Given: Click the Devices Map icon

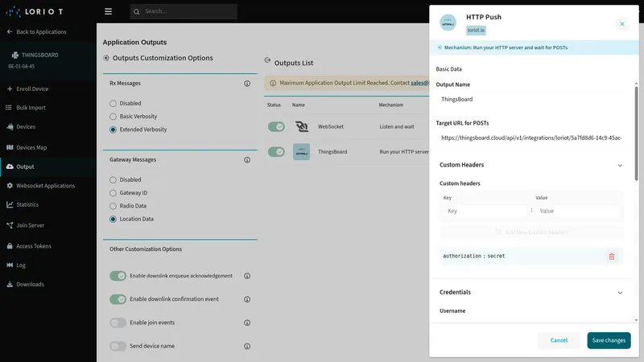Looking at the screenshot, I should click(10, 147).
